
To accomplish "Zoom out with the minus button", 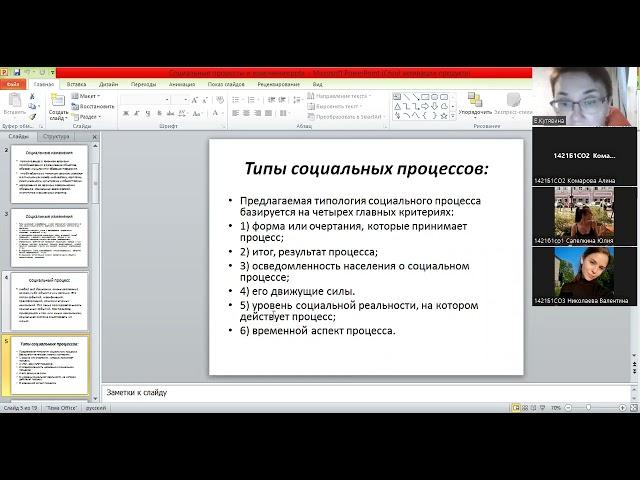I will pos(568,408).
